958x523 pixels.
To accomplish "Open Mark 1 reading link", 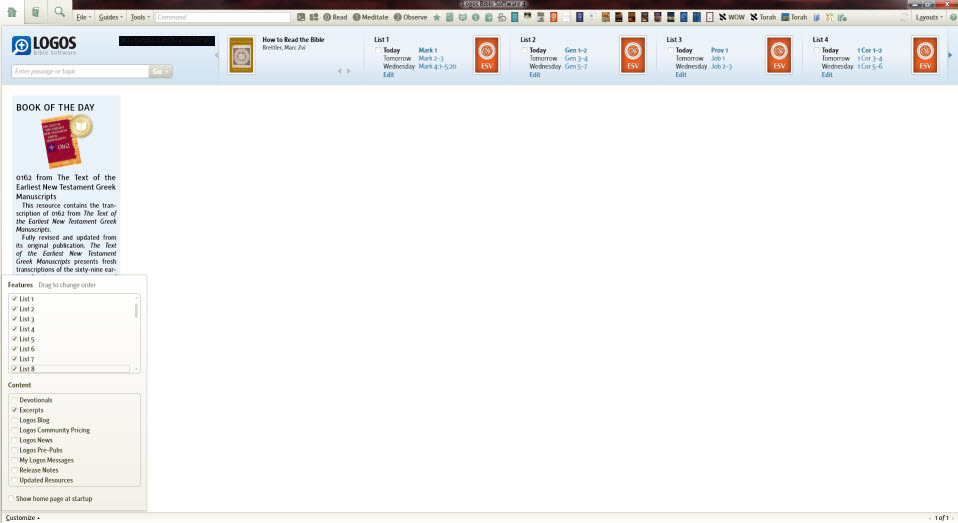I will pos(428,50).
